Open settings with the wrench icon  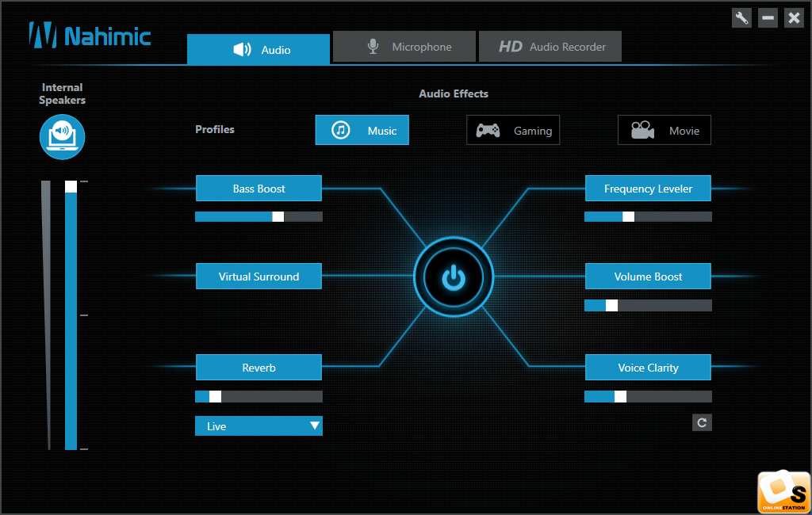741,18
